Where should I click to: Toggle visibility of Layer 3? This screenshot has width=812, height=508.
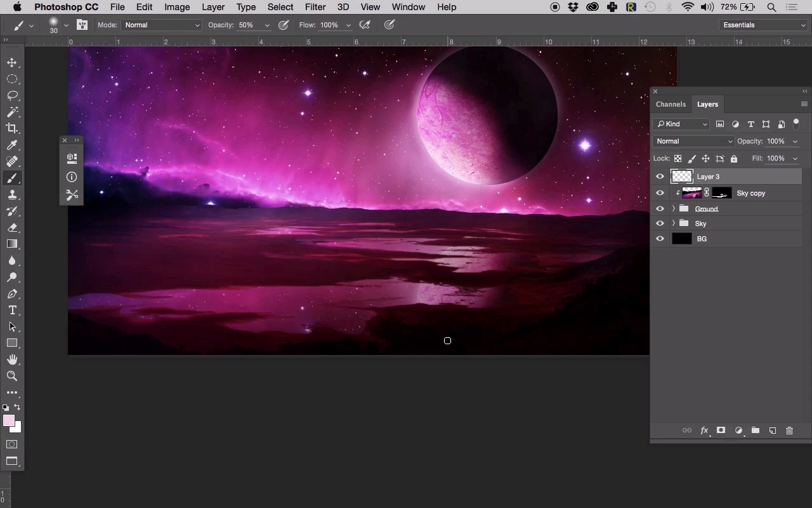coord(660,177)
